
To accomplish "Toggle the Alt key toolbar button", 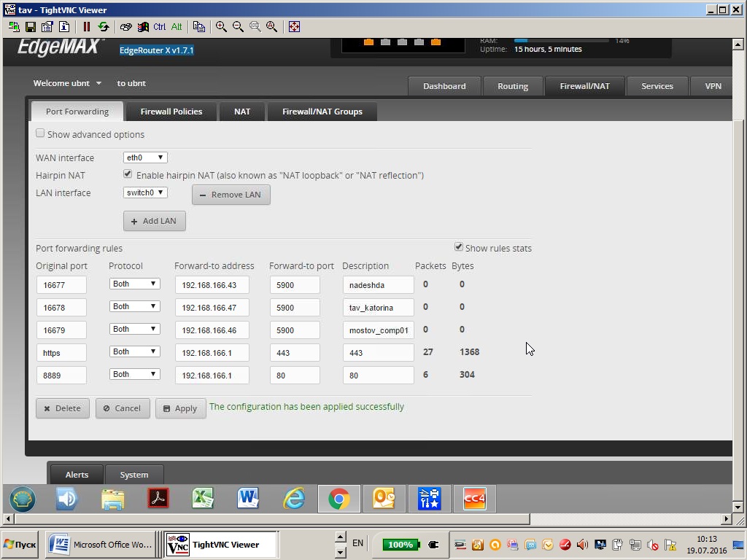I will coord(177,27).
